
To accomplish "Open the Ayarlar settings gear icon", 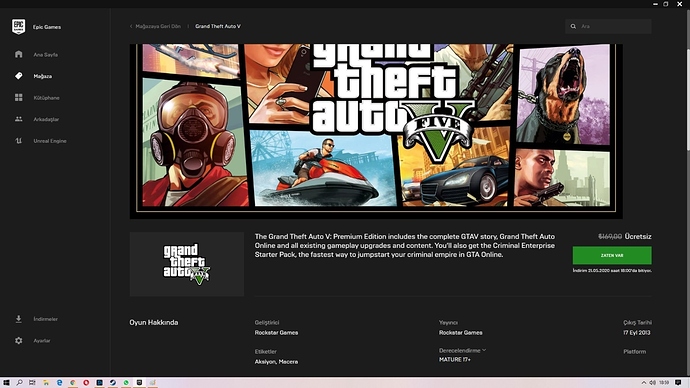I will coord(18,340).
